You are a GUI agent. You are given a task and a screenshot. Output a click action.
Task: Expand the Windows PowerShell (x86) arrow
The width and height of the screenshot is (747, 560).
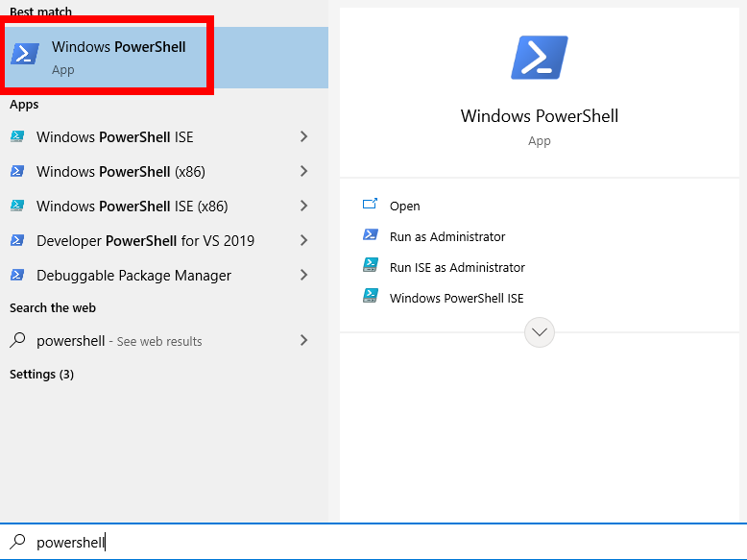pyautogui.click(x=303, y=172)
